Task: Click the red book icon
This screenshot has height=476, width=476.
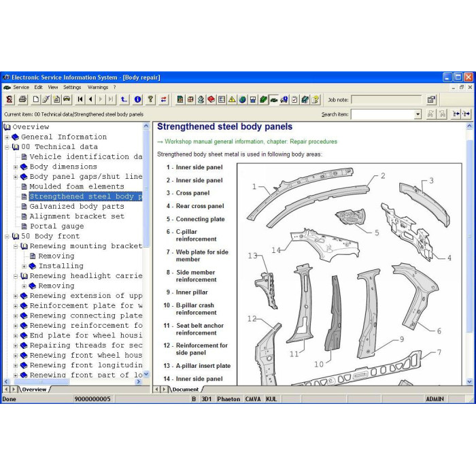Action: tap(211, 99)
